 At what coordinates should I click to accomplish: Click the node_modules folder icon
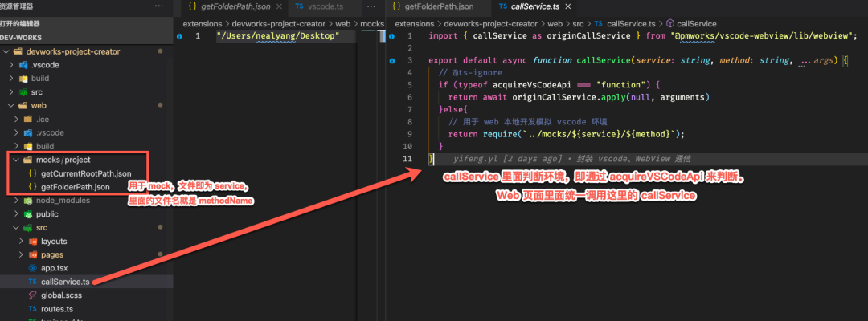pos(27,201)
